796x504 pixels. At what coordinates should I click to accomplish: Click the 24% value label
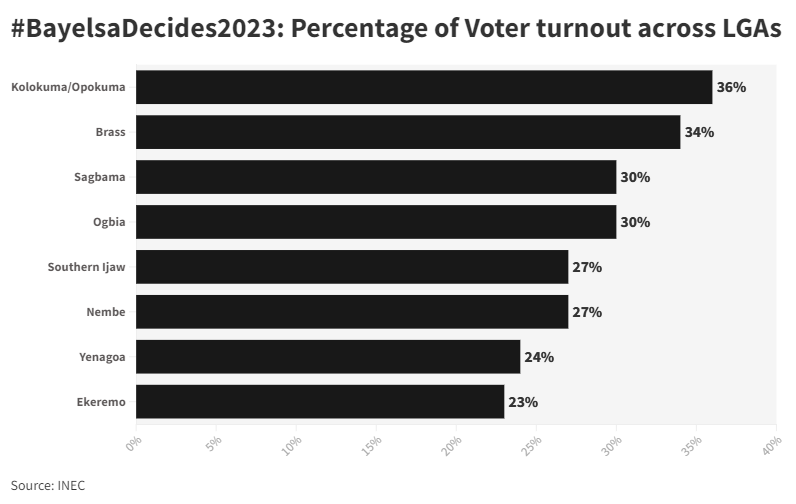click(x=539, y=357)
